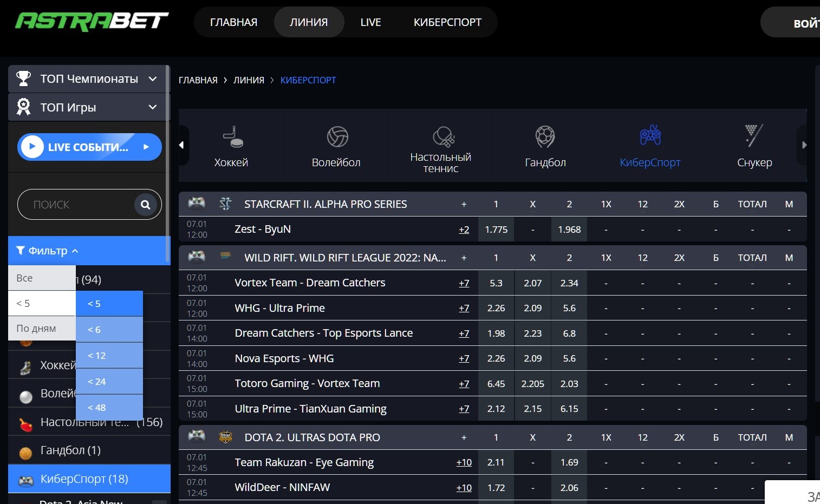Click the play icon in LIVE события button
This screenshot has width=820, height=504.
pos(32,147)
